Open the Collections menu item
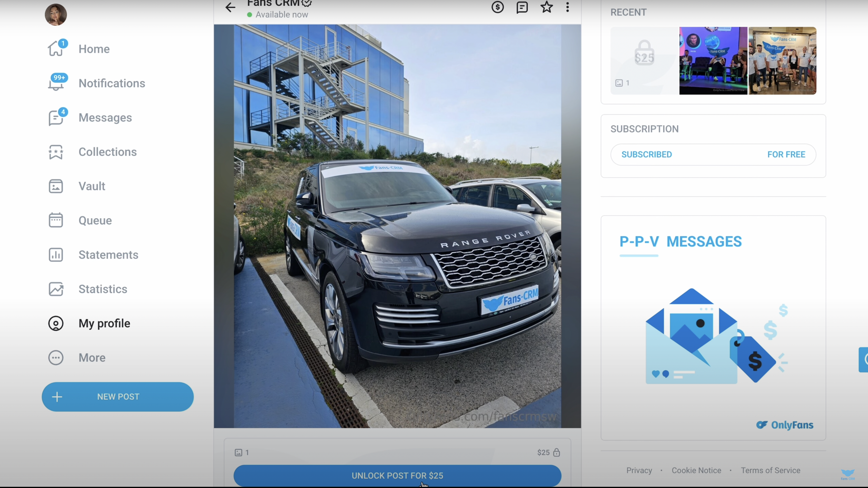 click(93, 152)
